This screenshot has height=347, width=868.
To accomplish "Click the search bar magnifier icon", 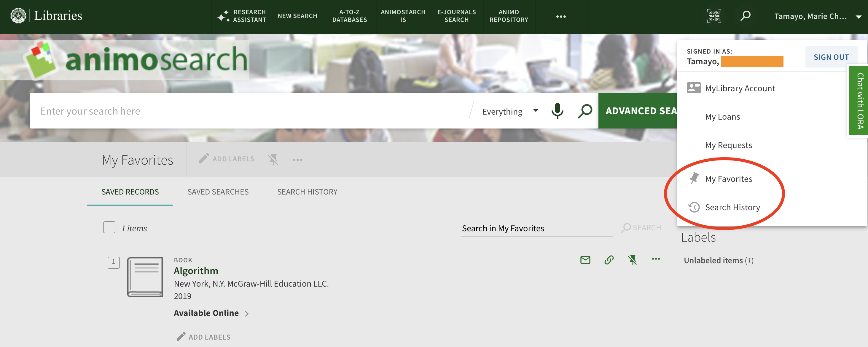I will pyautogui.click(x=584, y=111).
